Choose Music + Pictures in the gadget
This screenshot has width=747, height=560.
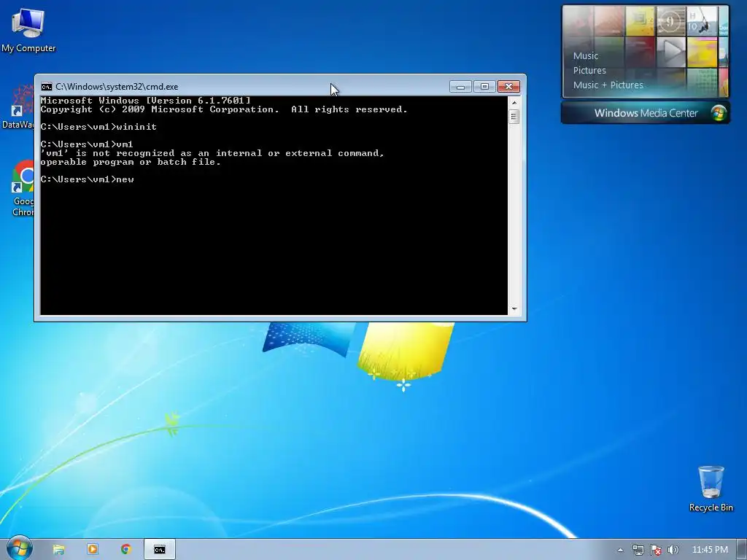(x=608, y=85)
